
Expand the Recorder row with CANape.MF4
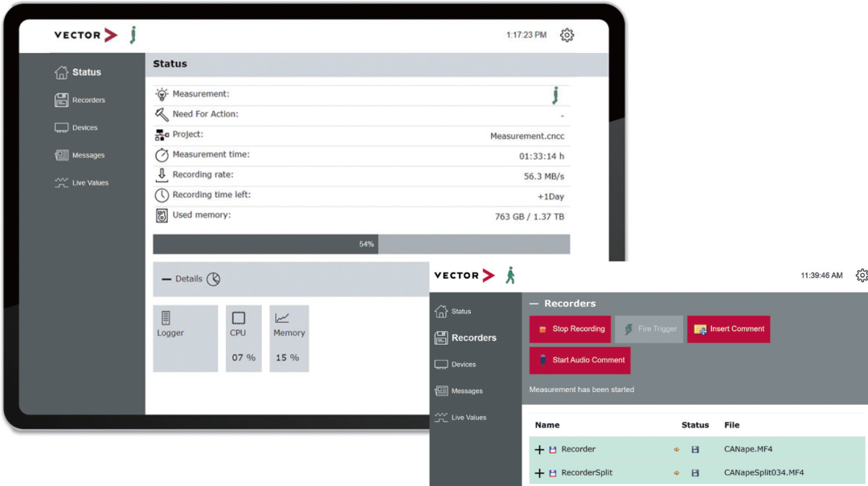click(x=539, y=450)
